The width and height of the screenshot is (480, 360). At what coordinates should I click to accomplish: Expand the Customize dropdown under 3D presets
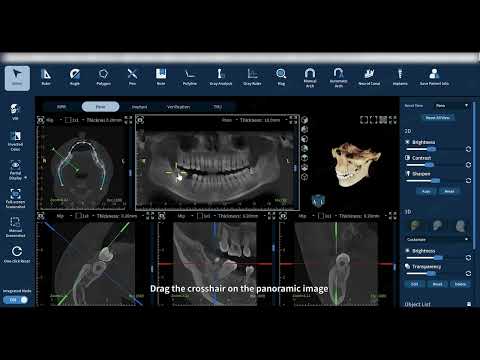point(437,239)
